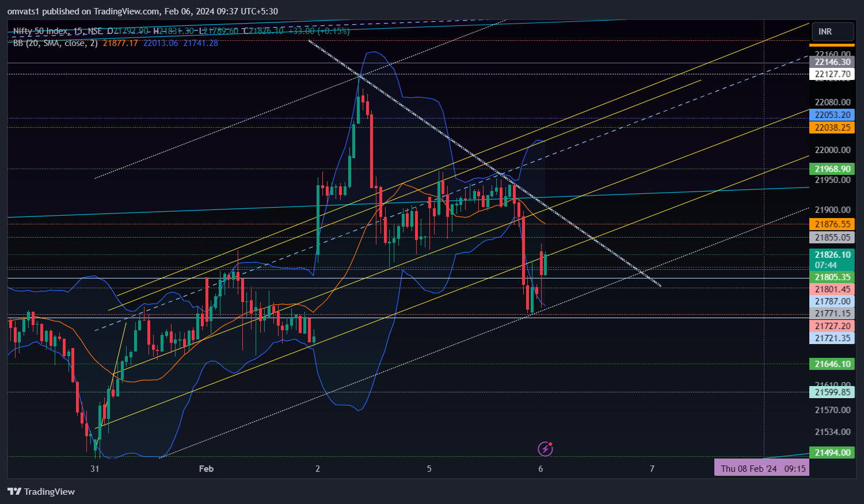Click the 31 date on the time axis
This screenshot has height=504, width=864.
95,469
